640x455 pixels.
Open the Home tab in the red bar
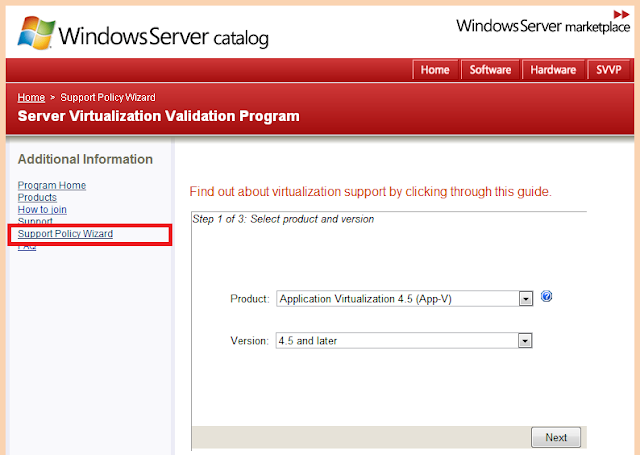coord(435,70)
